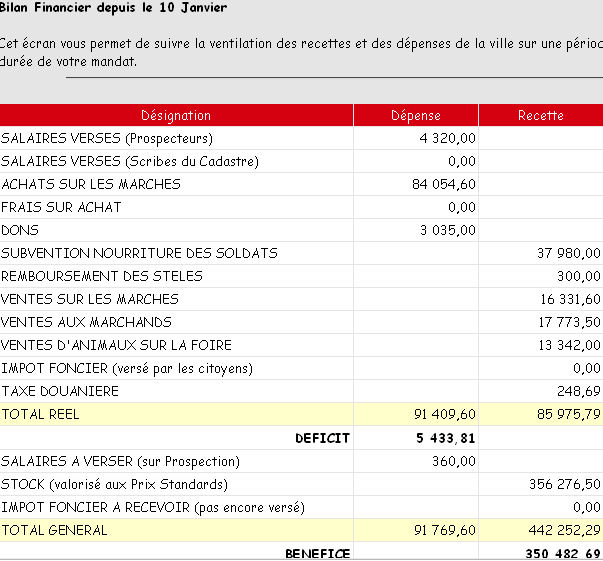
Task: Click the 91 409,60 total expense value
Action: [x=445, y=415]
